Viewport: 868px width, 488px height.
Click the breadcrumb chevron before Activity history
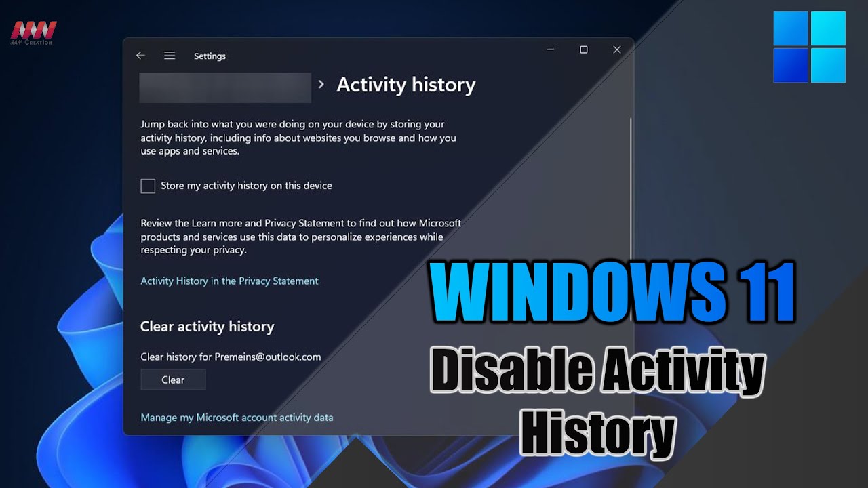click(x=321, y=85)
